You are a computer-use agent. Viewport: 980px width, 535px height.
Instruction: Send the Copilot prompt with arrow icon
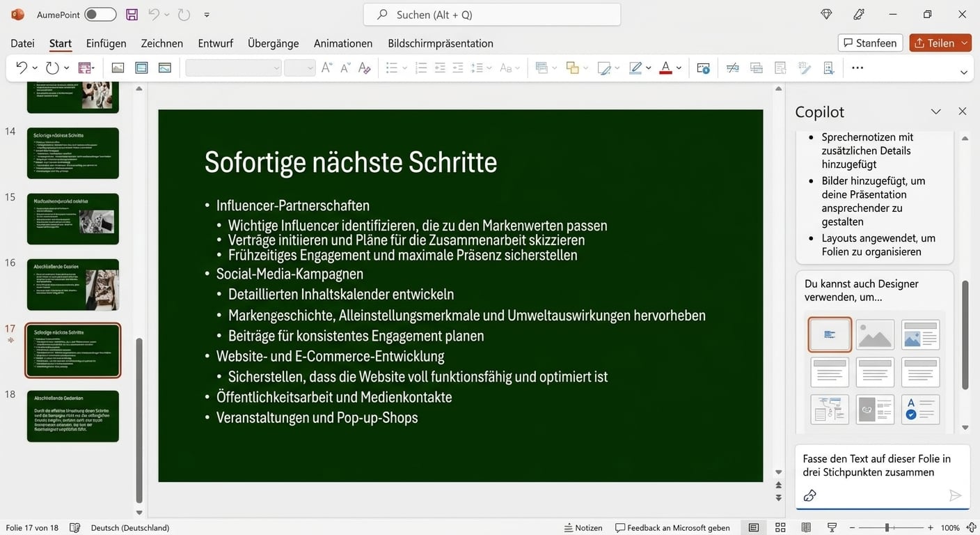(x=956, y=495)
